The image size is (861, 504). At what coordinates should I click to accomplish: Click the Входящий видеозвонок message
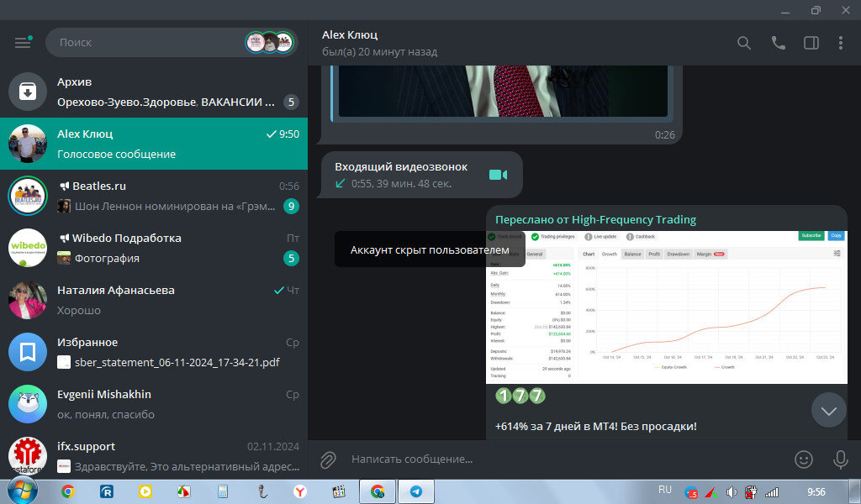coord(420,175)
